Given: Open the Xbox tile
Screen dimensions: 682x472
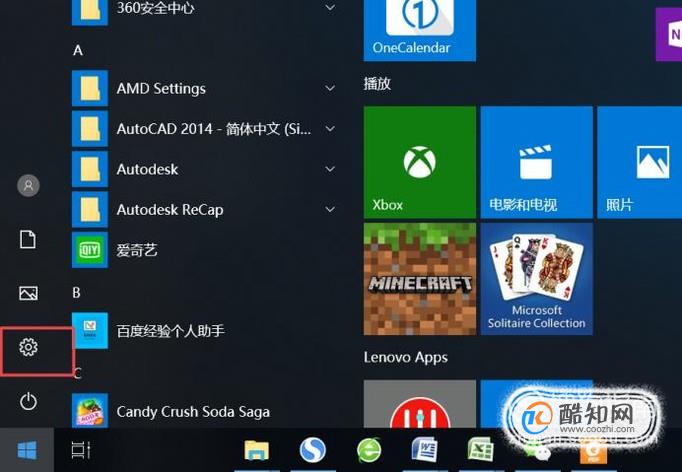Looking at the screenshot, I should tap(420, 162).
